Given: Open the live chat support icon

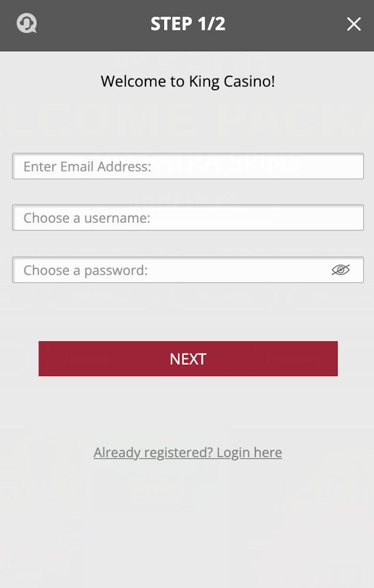Looking at the screenshot, I should point(26,24).
